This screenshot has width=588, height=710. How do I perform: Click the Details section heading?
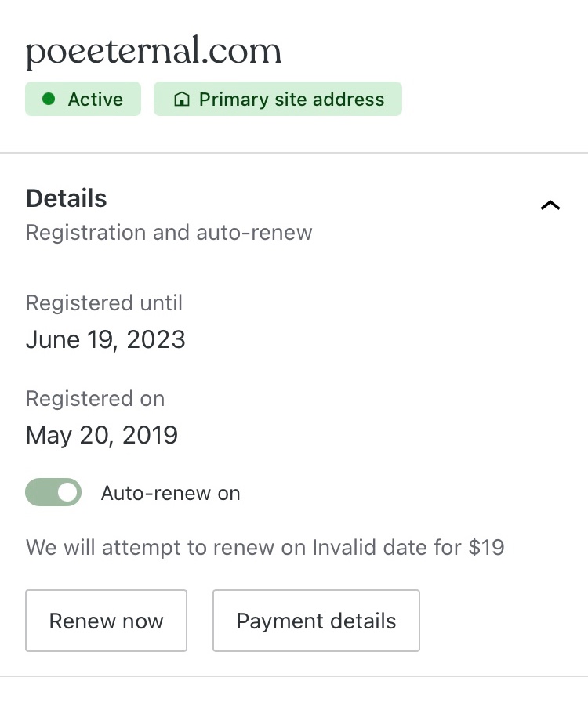67,198
